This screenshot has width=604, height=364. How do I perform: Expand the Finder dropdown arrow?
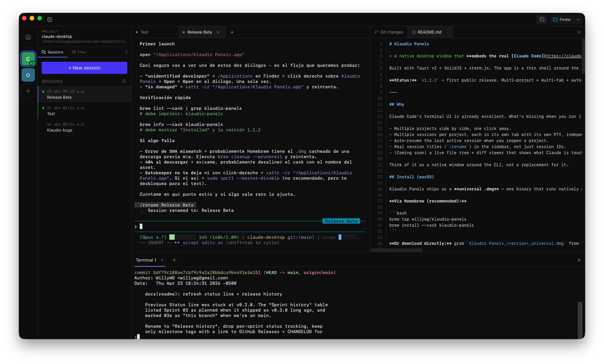pyautogui.click(x=578, y=19)
